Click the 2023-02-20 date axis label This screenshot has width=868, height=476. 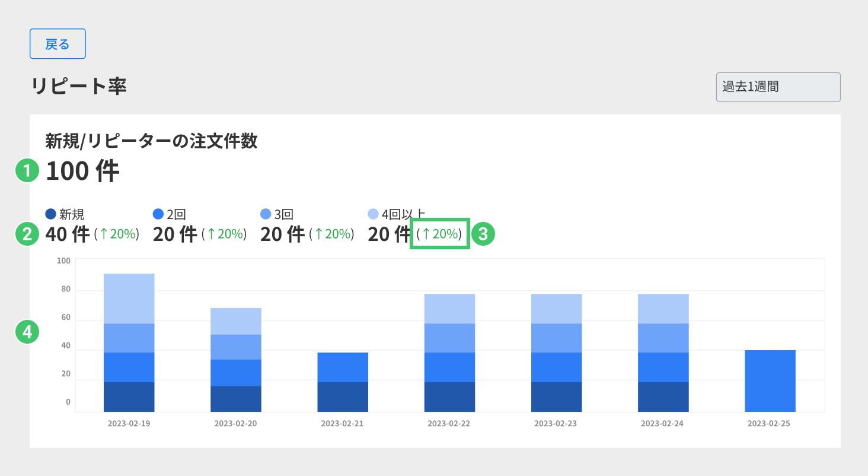tap(235, 424)
